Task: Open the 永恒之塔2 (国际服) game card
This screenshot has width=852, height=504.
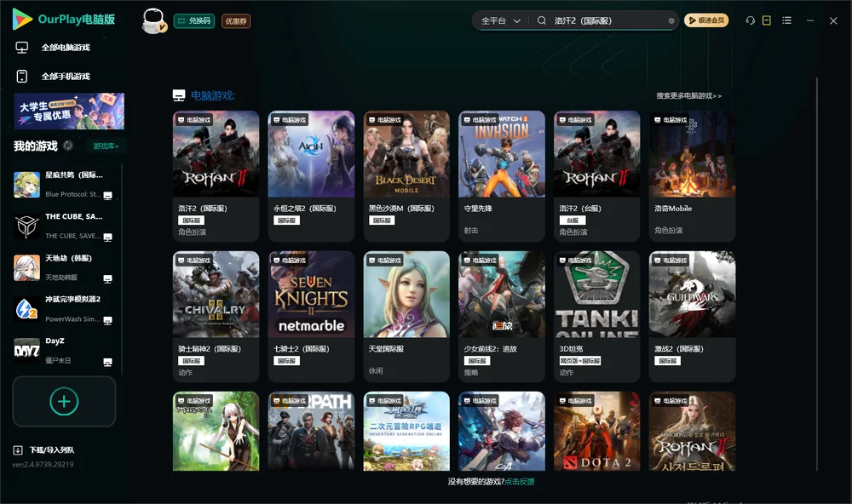Action: coord(311,176)
